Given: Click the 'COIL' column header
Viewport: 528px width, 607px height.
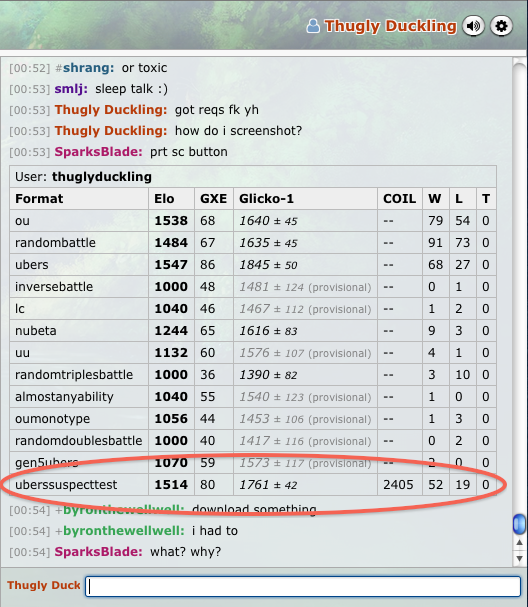Looking at the screenshot, I should 399,199.
